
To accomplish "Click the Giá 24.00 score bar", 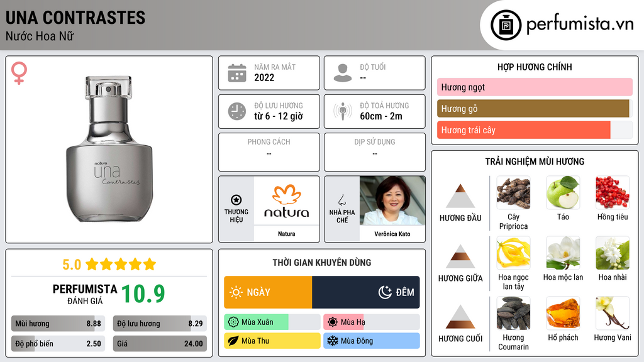I will point(160,344).
